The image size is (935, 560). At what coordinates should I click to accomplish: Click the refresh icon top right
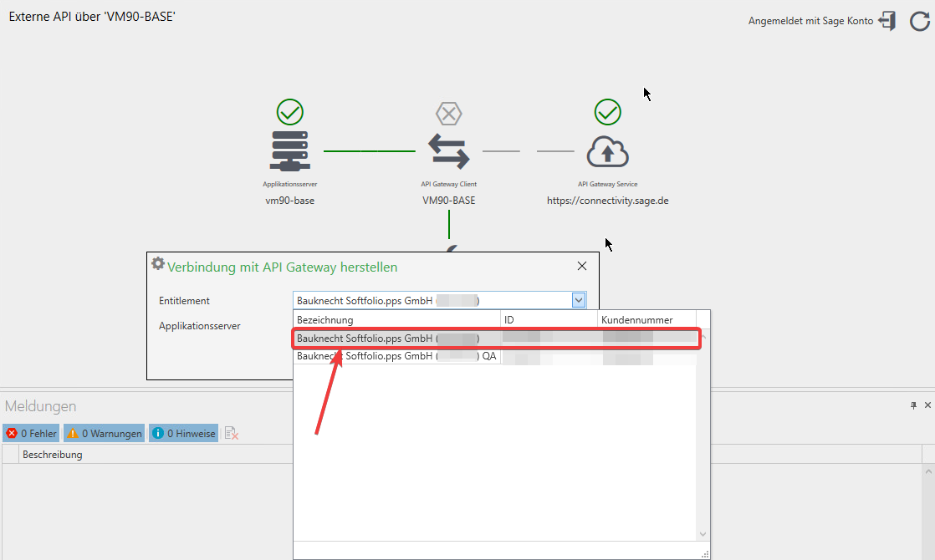pyautogui.click(x=918, y=21)
